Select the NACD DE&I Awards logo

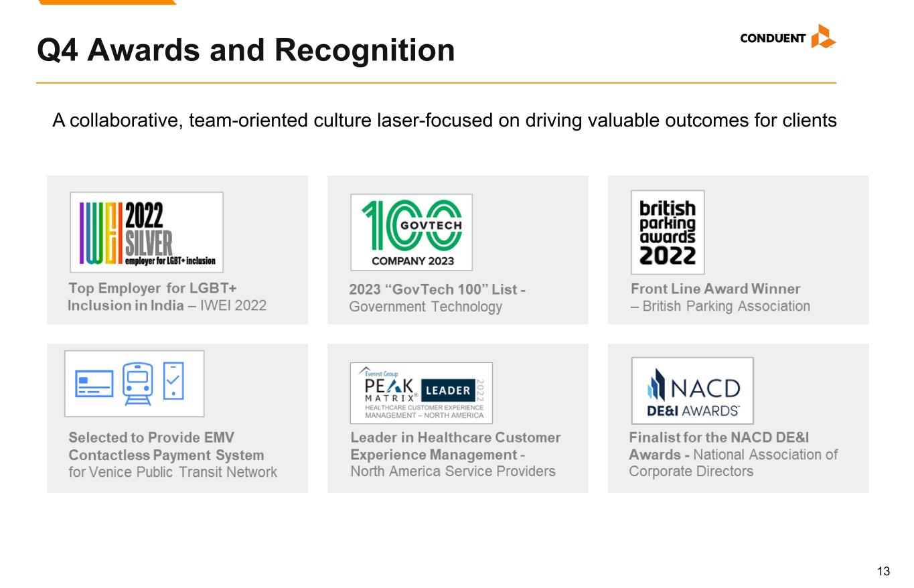692,390
